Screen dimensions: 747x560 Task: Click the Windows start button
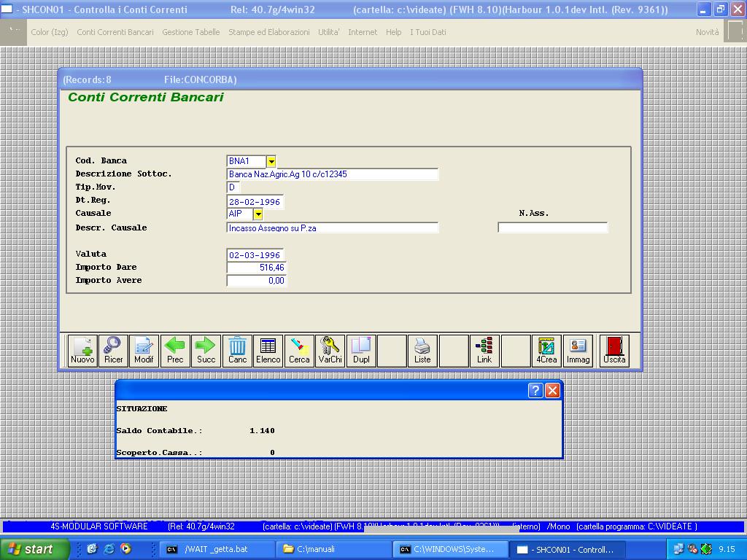pos(35,549)
